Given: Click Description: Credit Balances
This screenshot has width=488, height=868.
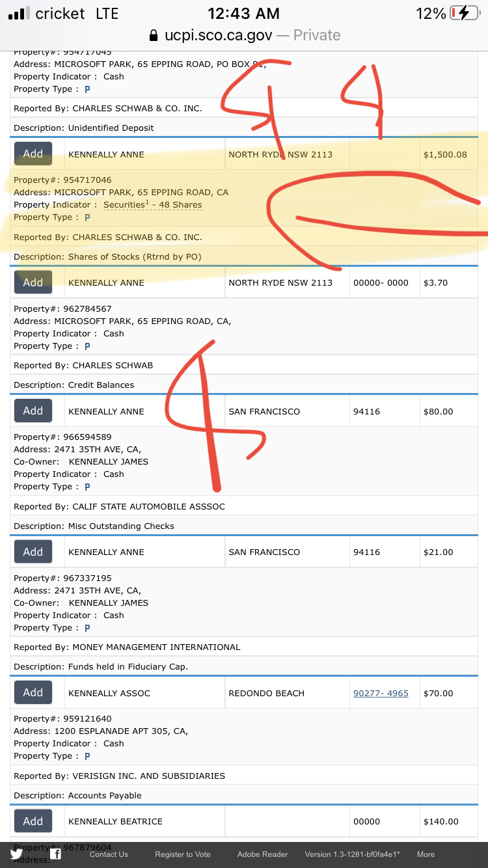Looking at the screenshot, I should (x=74, y=385).
